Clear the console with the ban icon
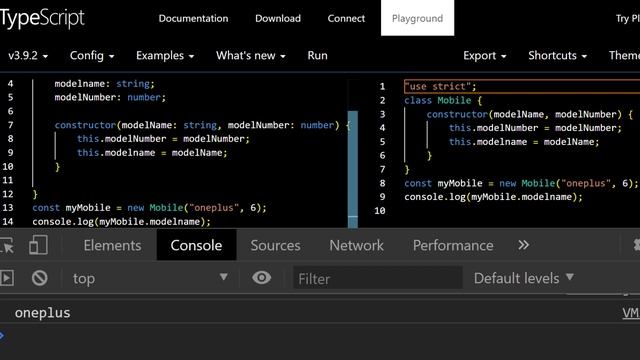 pyautogui.click(x=40, y=278)
